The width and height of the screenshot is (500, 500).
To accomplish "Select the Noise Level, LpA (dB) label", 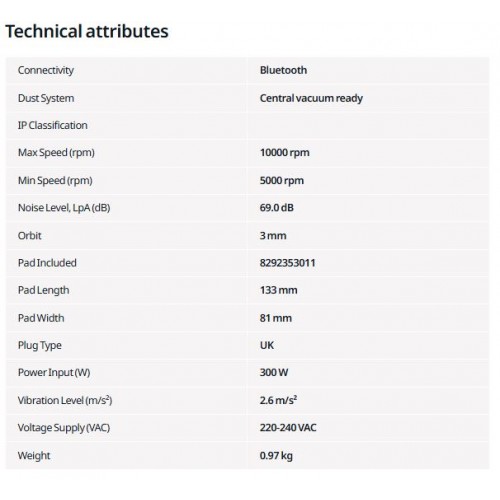I will pyautogui.click(x=64, y=208).
